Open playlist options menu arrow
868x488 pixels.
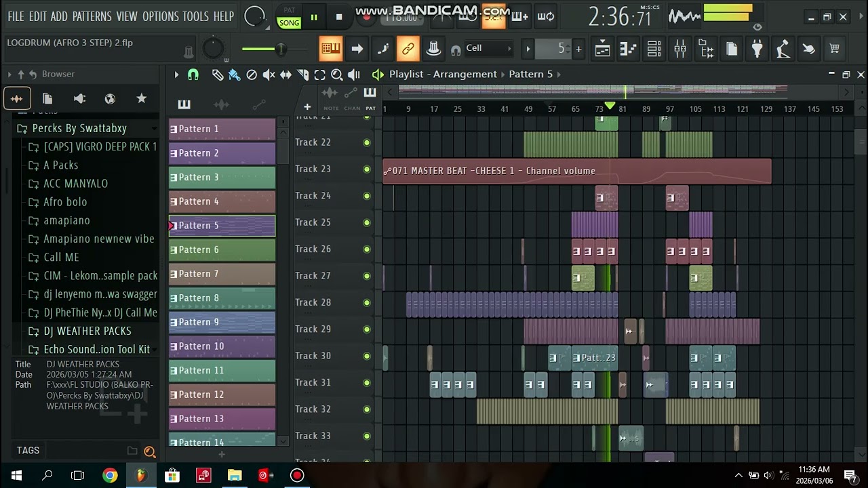point(176,75)
